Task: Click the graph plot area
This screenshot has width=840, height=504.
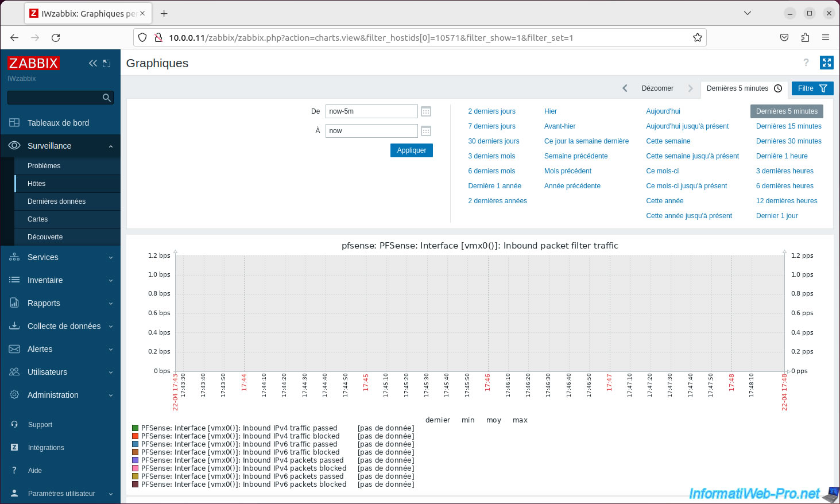Action: tap(479, 313)
